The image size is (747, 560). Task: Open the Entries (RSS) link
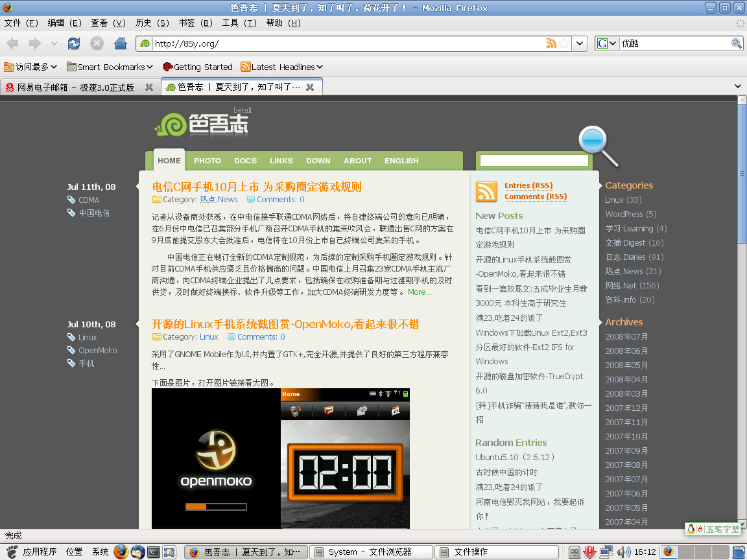tap(528, 185)
